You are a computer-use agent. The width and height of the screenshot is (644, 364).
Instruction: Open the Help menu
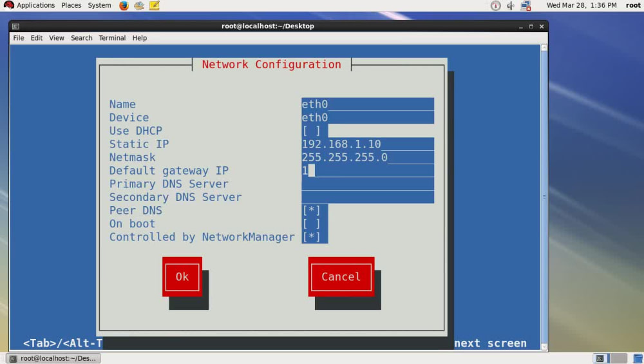(x=140, y=38)
